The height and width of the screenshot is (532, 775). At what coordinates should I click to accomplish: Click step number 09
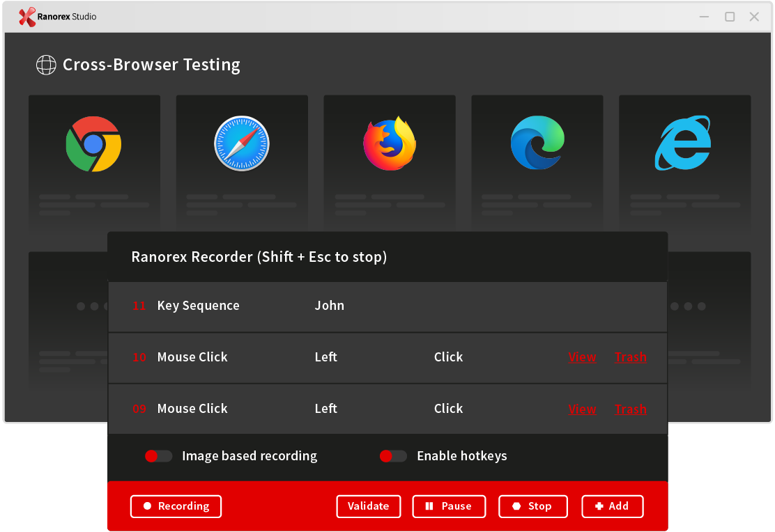(139, 409)
